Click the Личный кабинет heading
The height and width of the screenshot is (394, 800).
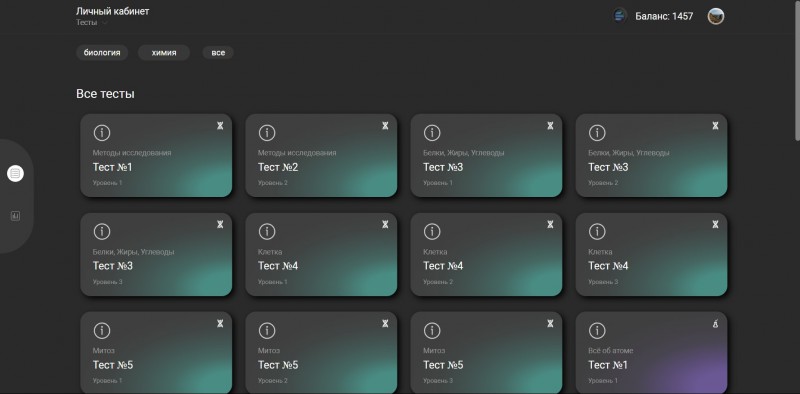113,11
